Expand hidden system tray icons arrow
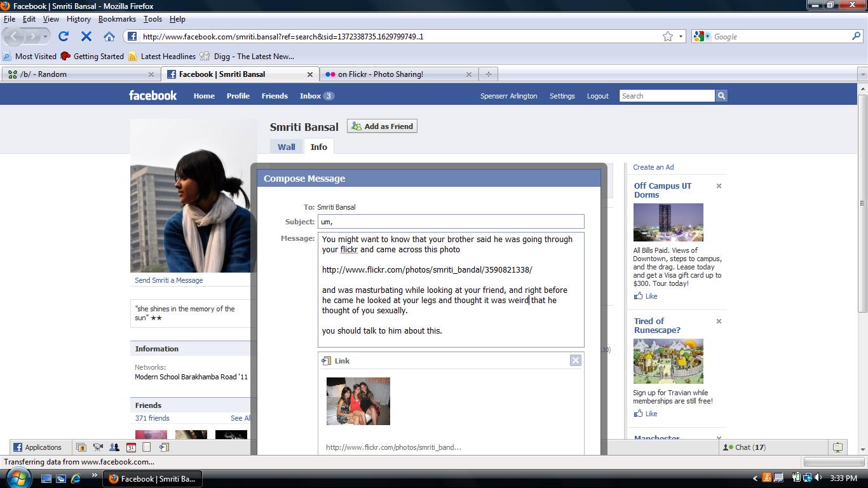This screenshot has width=868, height=488. pyautogui.click(x=755, y=478)
